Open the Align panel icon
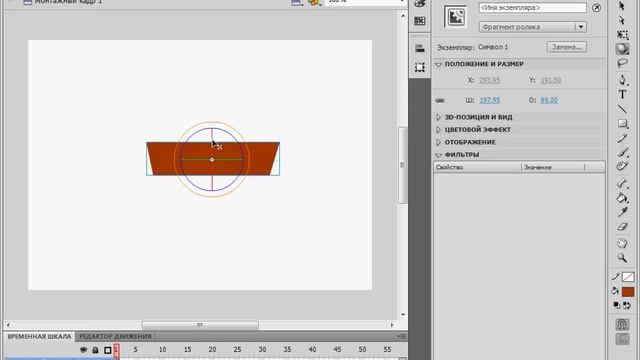The height and width of the screenshot is (360, 640). [x=420, y=48]
